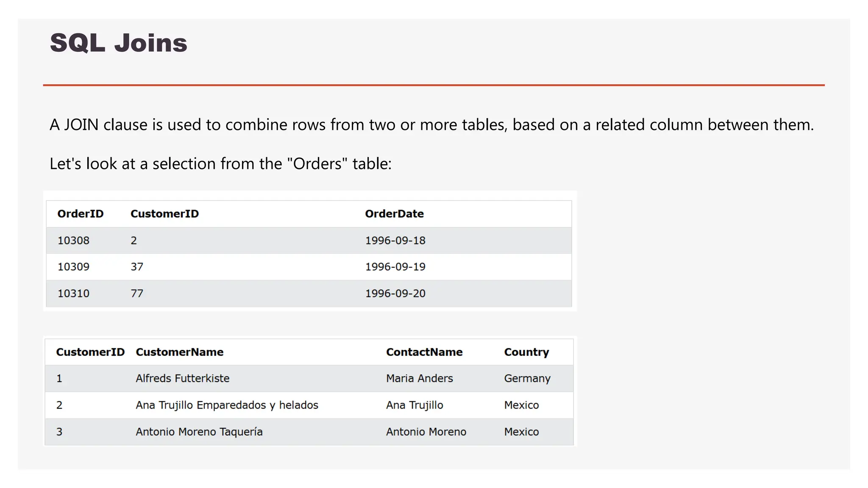
Task: Click CustomerID 3 in the Antonio Moreno row
Action: tap(59, 432)
